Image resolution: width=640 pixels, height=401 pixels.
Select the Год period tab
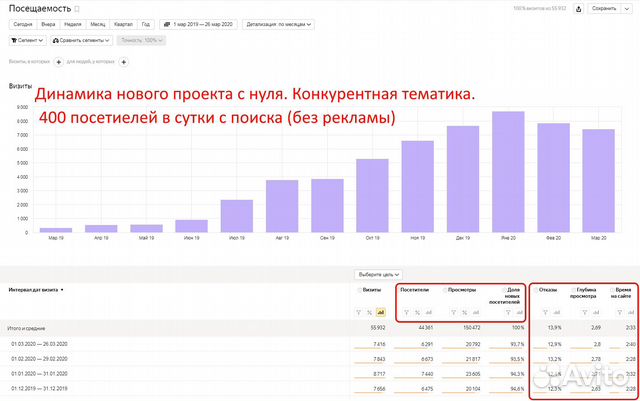(x=146, y=25)
